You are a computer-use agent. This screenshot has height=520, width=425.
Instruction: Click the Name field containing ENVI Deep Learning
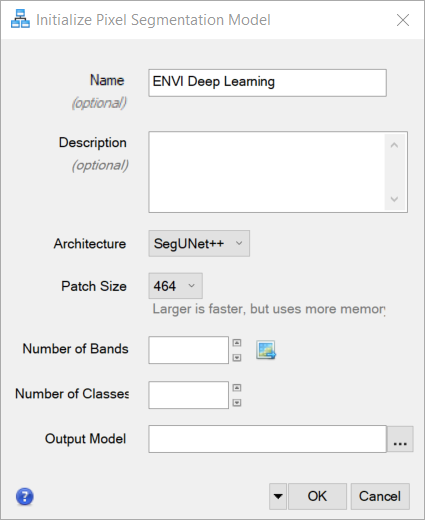point(267,83)
